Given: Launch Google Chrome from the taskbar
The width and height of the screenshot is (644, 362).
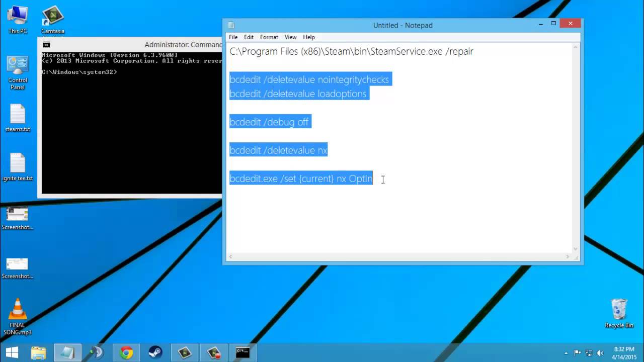Looking at the screenshot, I should [x=126, y=352].
